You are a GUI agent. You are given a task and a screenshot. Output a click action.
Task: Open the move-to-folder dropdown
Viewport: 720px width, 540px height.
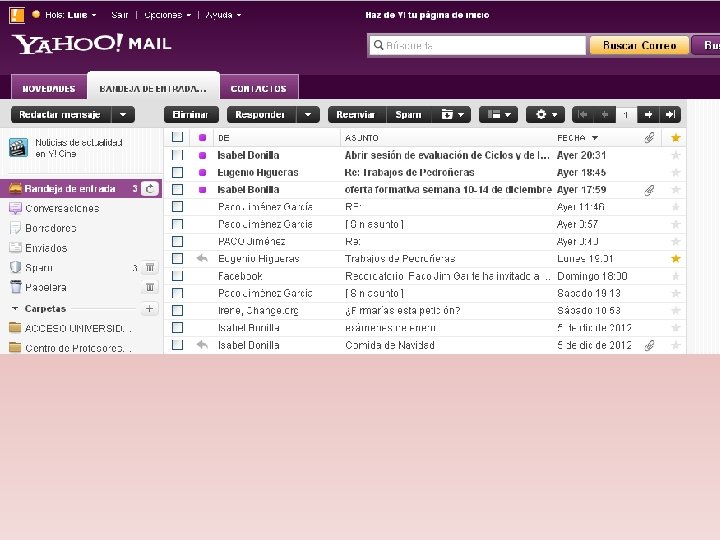click(452, 114)
